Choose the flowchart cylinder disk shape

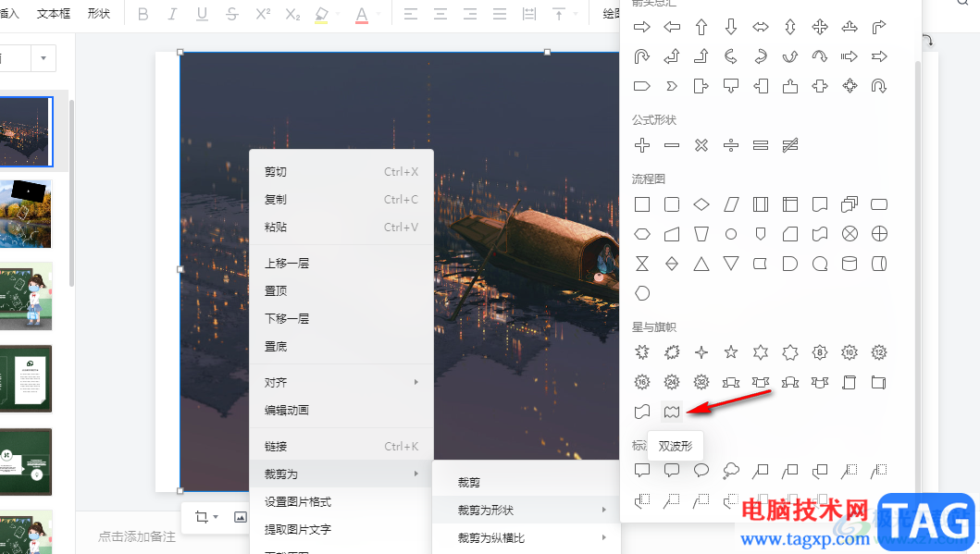(850, 264)
